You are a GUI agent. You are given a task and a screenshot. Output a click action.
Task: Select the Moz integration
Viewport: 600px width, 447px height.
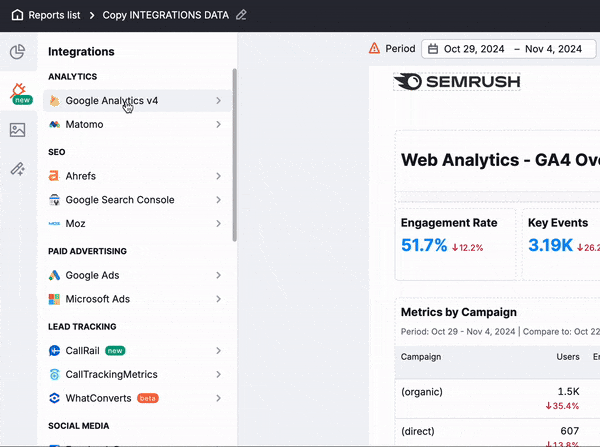137,224
